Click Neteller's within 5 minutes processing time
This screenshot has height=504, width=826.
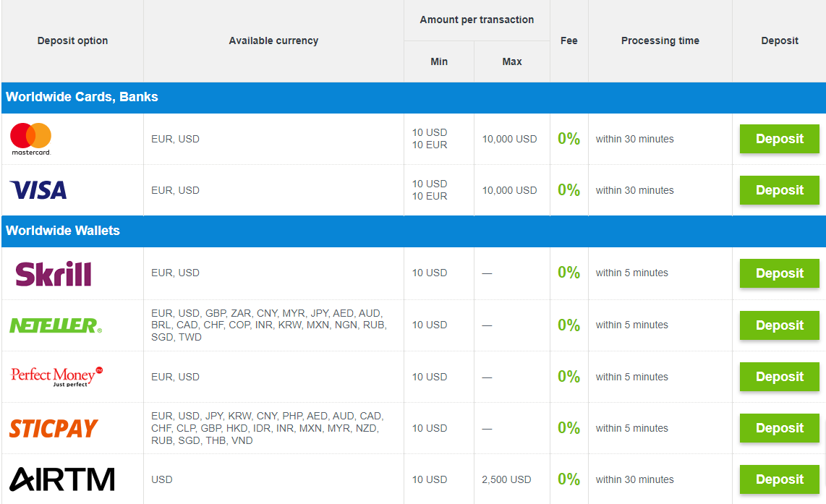631,325
